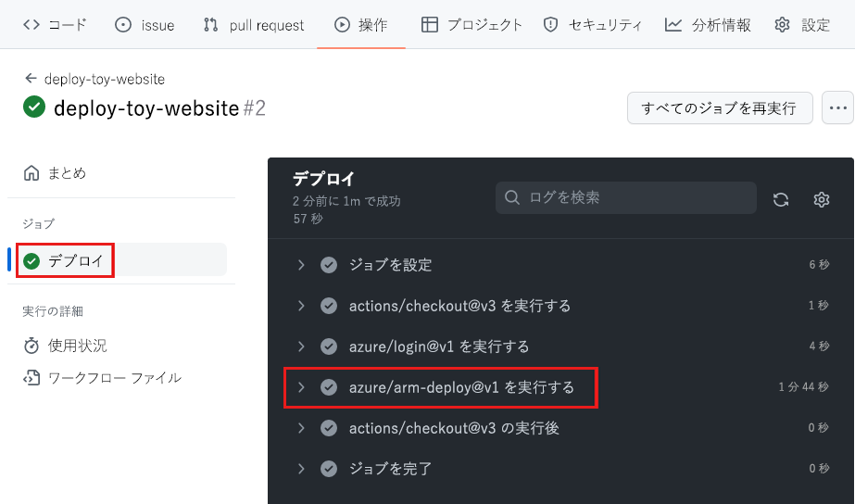Image resolution: width=855 pixels, height=504 pixels.
Task: Open log settings gear icon
Action: 822,199
